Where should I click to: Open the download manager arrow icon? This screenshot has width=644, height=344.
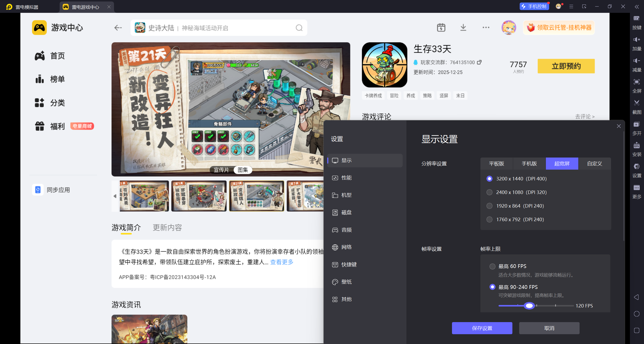pos(463,27)
